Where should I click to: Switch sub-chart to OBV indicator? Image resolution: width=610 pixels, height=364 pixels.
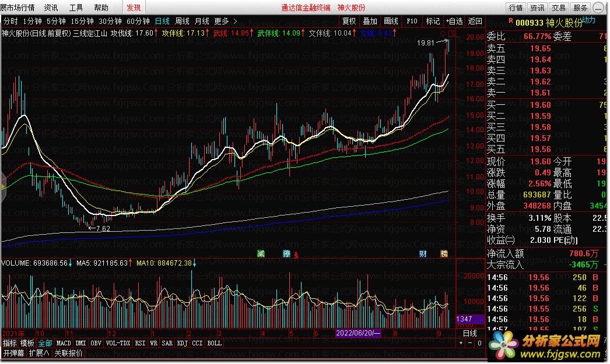[96, 343]
